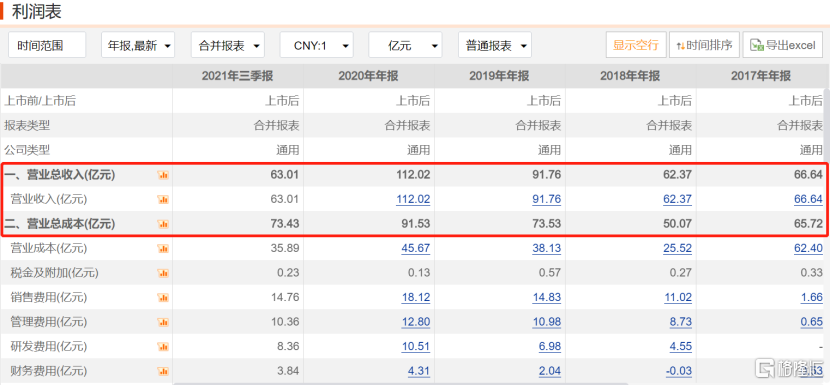Open 2018 研发费用 value 4.55 link

681,347
